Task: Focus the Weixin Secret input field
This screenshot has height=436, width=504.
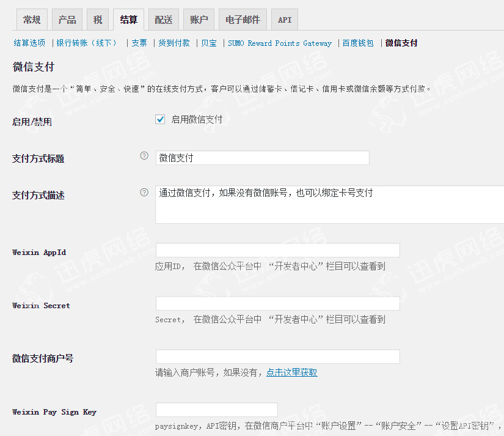Action: pyautogui.click(x=278, y=303)
